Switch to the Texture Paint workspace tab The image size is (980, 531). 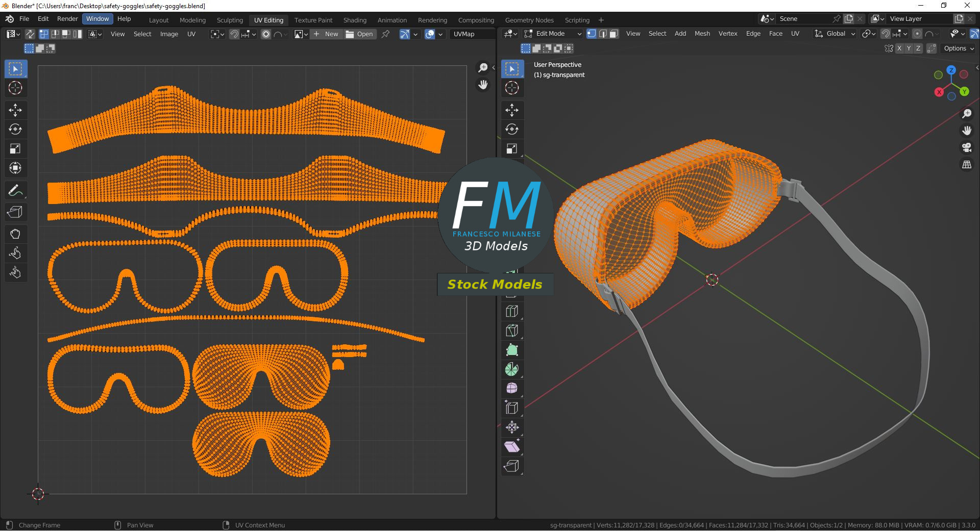[313, 20]
